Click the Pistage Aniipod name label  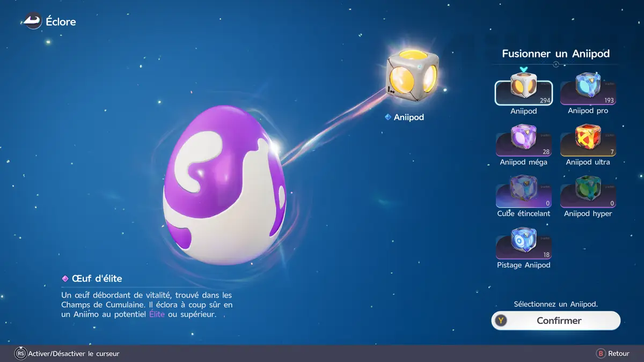[x=523, y=265]
